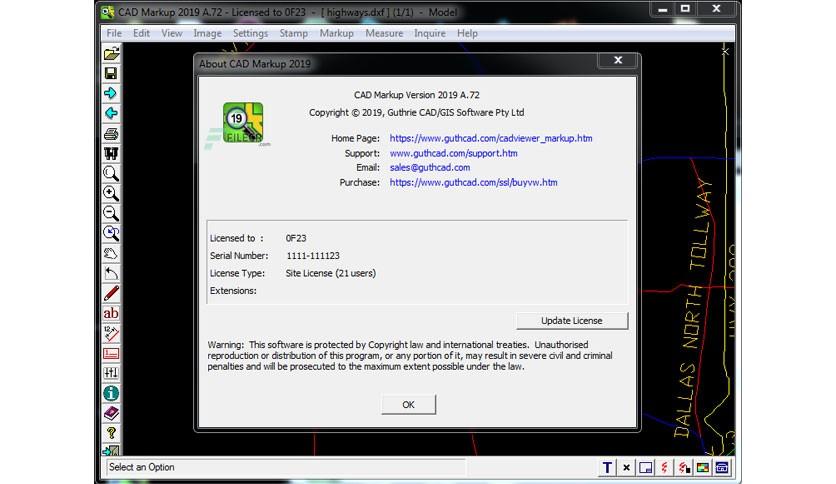836x484 pixels.
Task: Click the red squiggle with black square icon
Action: tap(684, 467)
